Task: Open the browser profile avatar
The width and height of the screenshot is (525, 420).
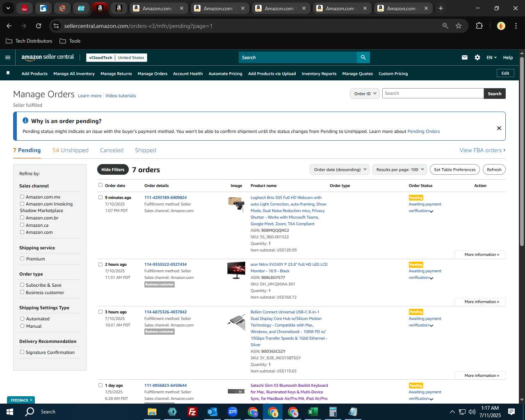Action: pos(501,26)
